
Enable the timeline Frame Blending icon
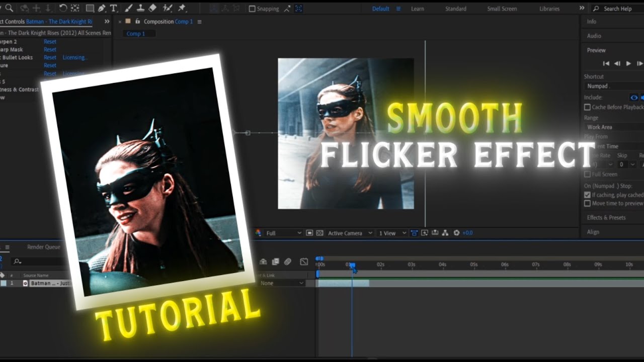point(275,261)
